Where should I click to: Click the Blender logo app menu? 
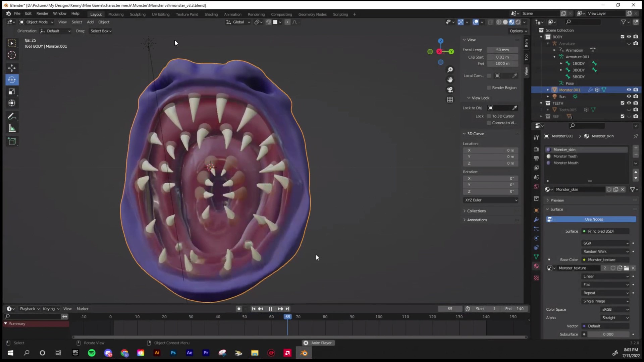8,14
